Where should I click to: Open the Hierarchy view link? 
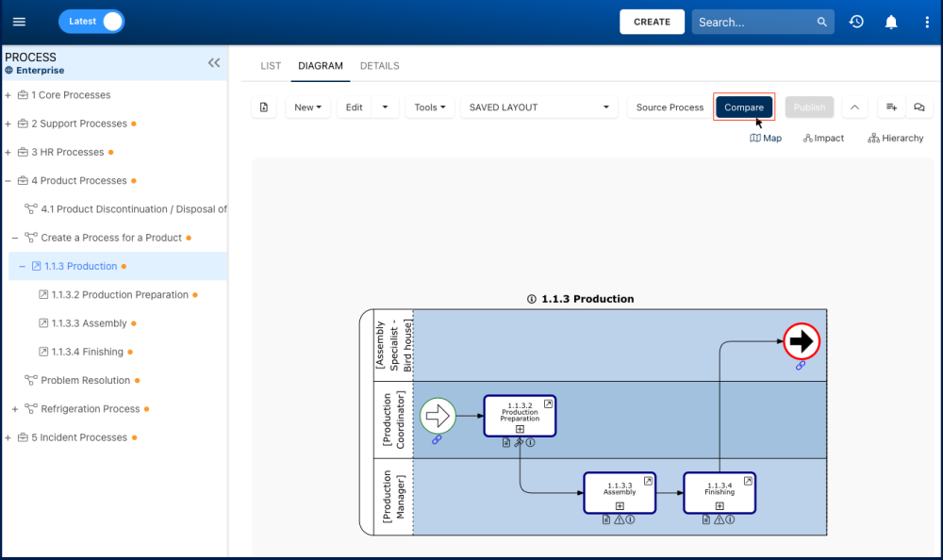coord(896,138)
